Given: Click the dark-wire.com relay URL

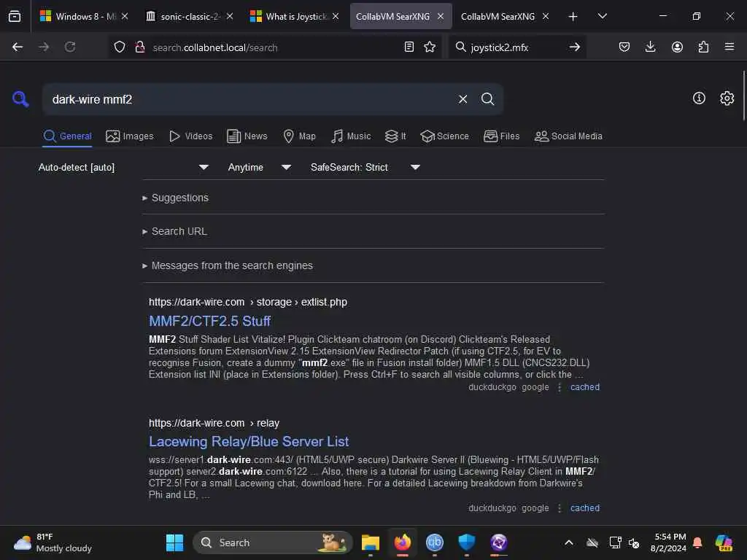Looking at the screenshot, I should point(214,424).
